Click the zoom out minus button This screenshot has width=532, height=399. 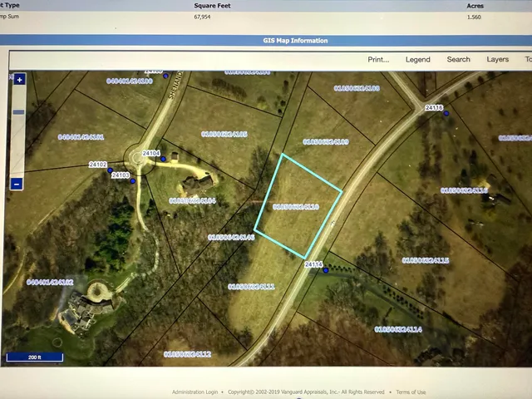click(x=17, y=184)
